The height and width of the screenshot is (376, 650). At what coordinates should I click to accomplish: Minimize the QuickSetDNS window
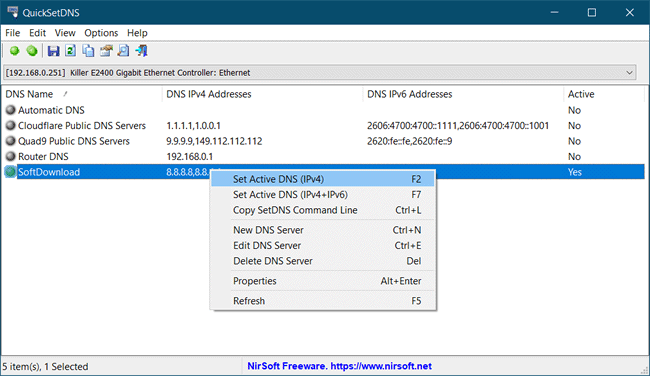pyautogui.click(x=554, y=12)
